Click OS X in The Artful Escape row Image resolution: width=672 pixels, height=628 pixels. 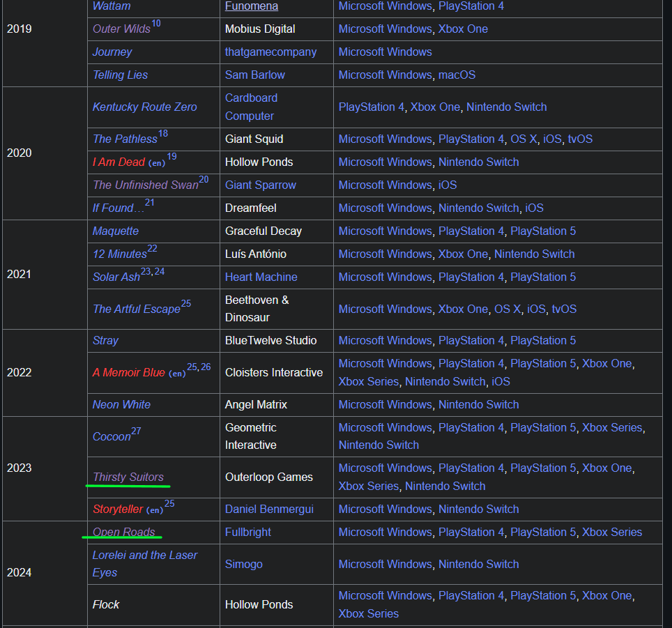point(507,309)
